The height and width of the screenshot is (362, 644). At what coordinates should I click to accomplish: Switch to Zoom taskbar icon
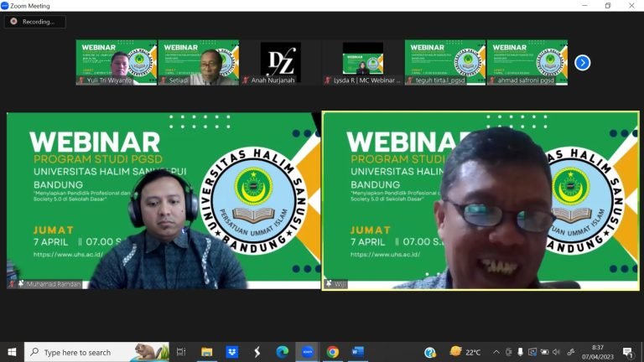pos(307,352)
